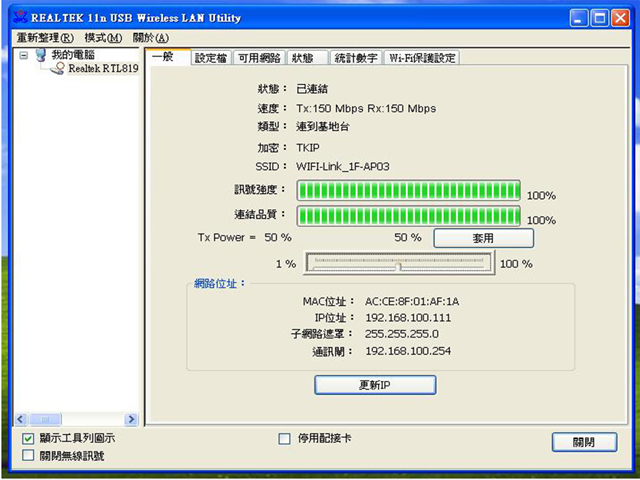Switch to the 統計數字 tab
This screenshot has height=480, width=640.
356,58
